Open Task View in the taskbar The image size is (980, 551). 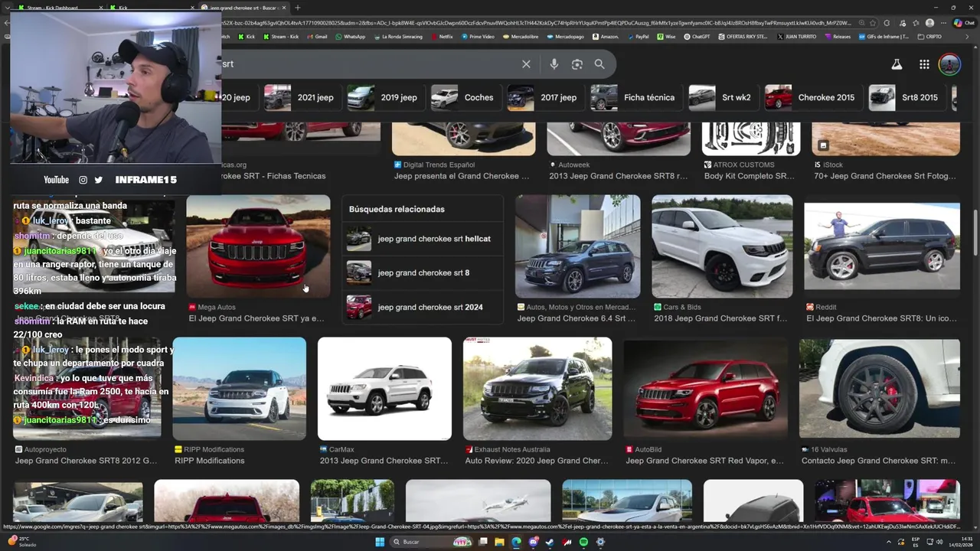(483, 542)
